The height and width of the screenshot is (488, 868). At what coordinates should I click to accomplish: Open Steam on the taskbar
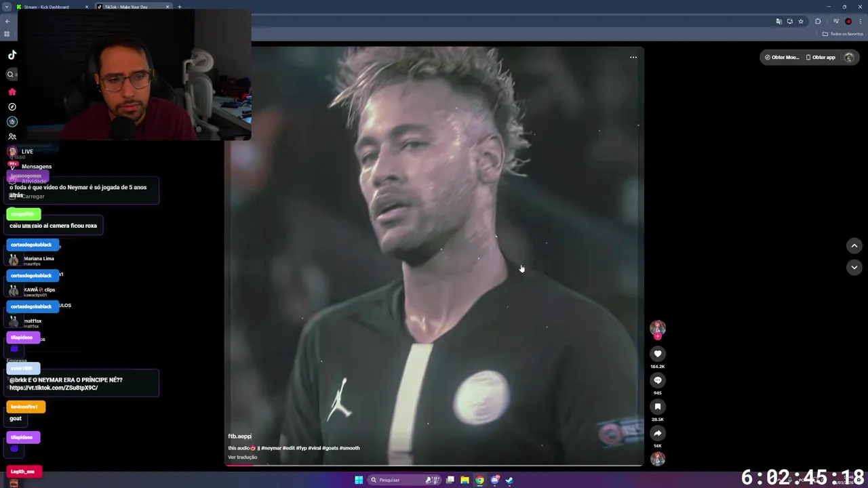click(x=509, y=480)
